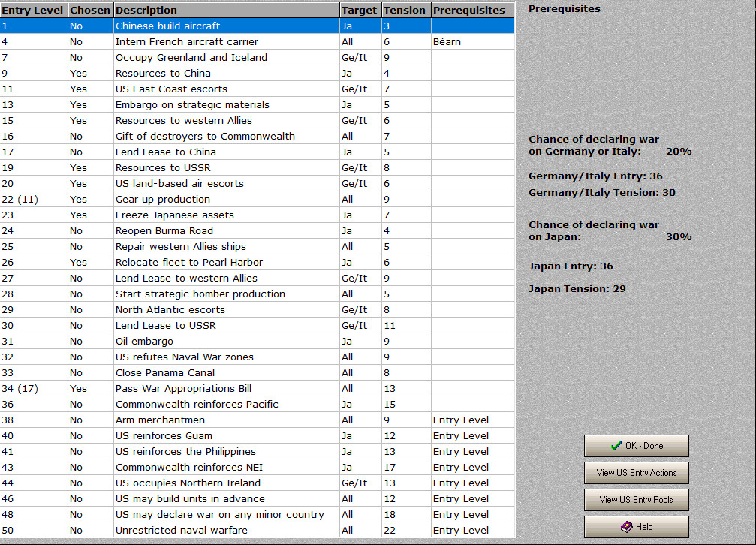The width and height of the screenshot is (756, 545).
Task: Sort by the Entry Level column header
Action: pyautogui.click(x=34, y=10)
